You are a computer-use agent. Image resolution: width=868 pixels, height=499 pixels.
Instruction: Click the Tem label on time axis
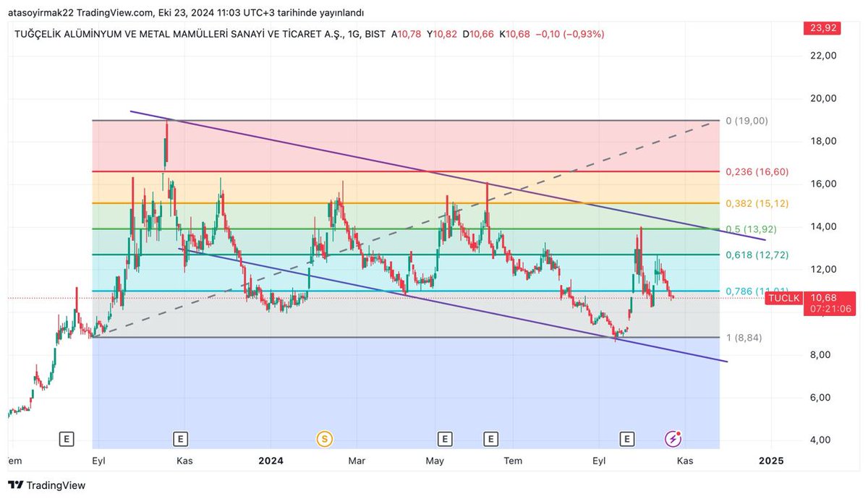513,461
